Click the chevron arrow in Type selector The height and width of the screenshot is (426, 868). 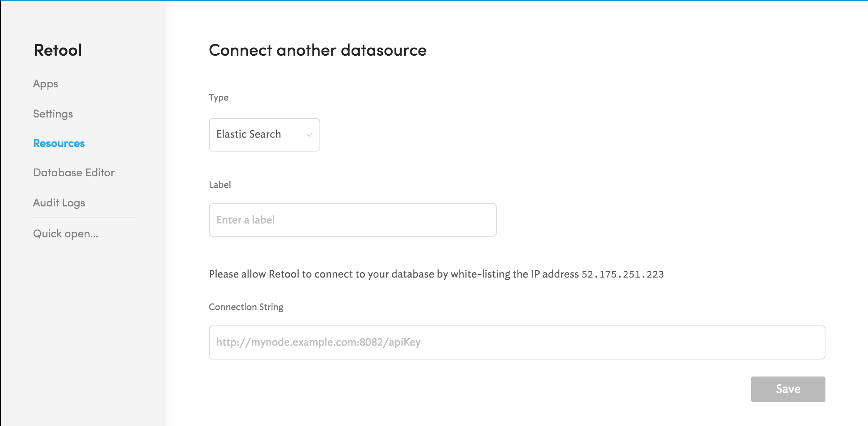(309, 135)
